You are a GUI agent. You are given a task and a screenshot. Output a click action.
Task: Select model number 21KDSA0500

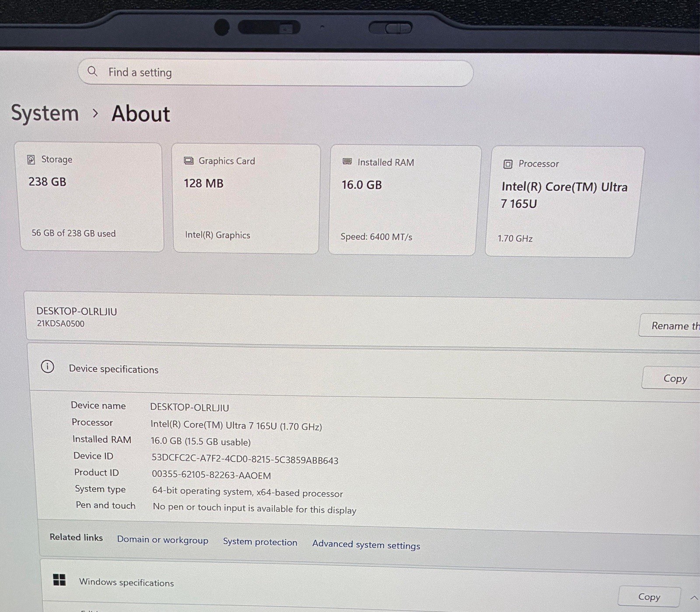click(x=60, y=324)
